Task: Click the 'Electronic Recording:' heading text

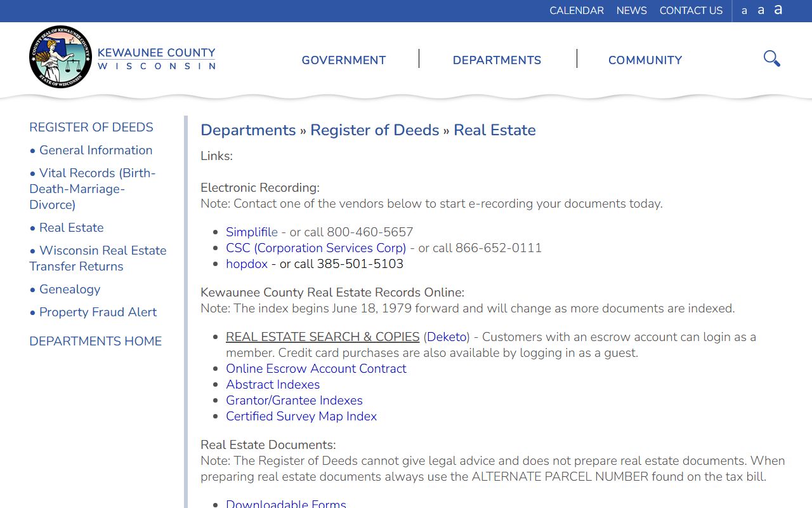Action: point(260,187)
